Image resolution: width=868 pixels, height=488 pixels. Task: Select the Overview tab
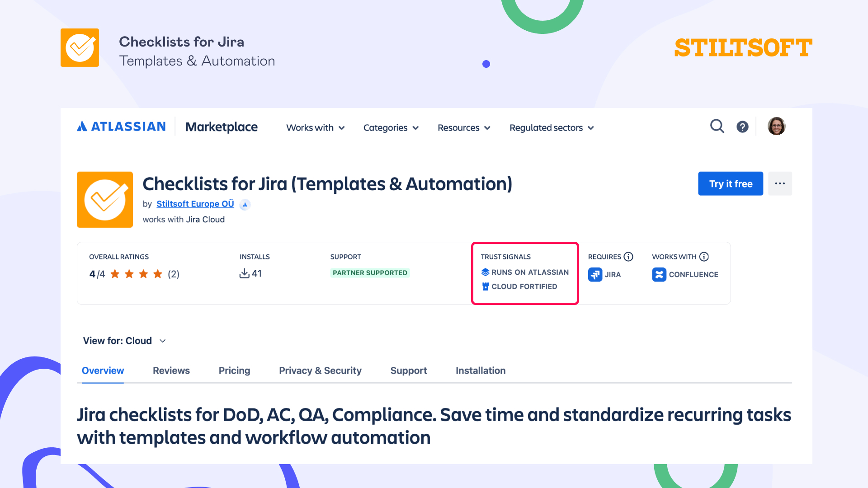103,371
